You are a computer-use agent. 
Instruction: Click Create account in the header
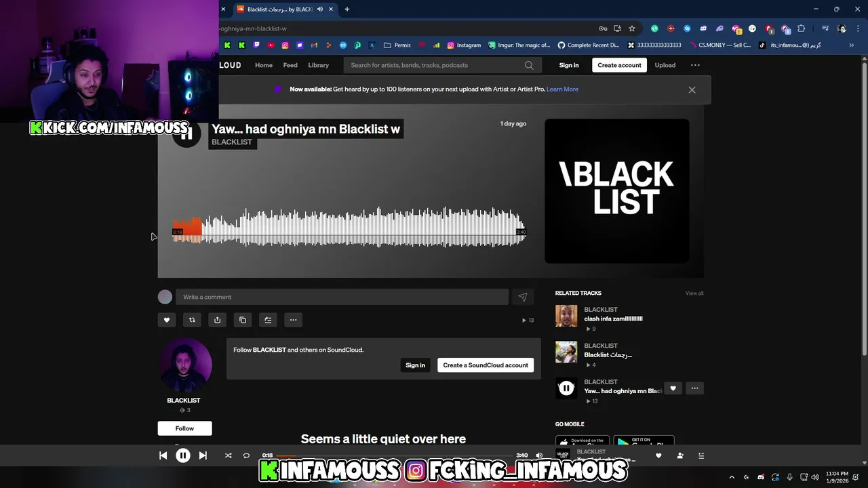[x=619, y=65]
